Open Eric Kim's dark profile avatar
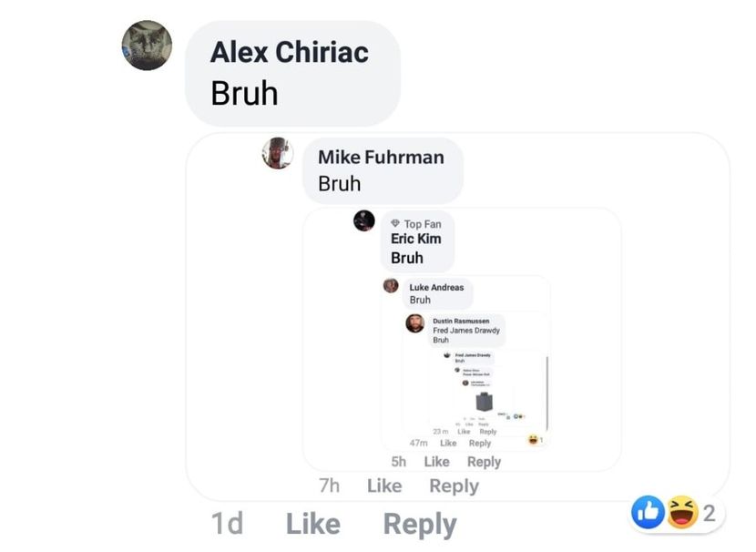The width and height of the screenshot is (756, 552). point(364,220)
